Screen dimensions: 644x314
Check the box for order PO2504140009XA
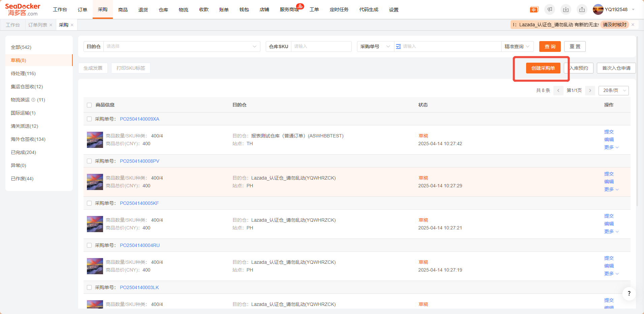[x=89, y=119]
